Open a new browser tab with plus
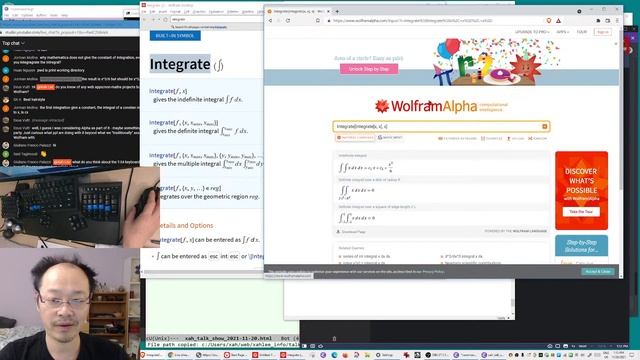640x360 pixels. [337, 11]
